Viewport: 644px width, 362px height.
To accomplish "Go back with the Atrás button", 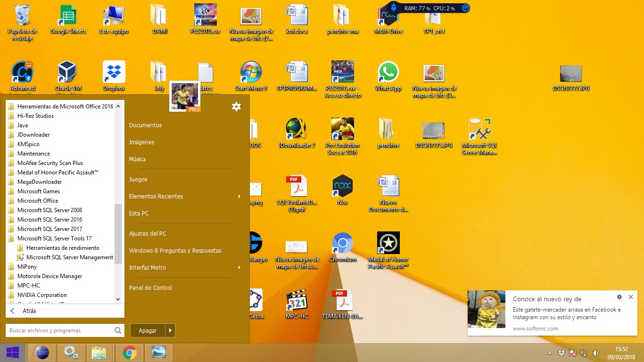I will click(x=65, y=311).
